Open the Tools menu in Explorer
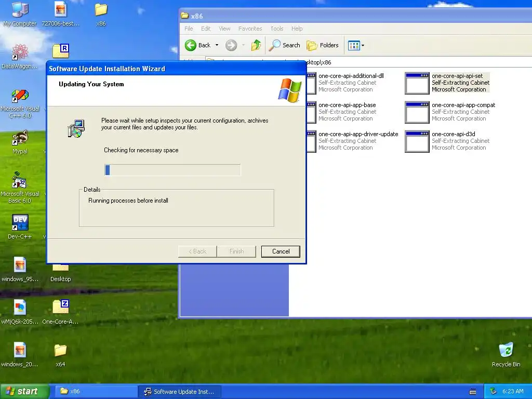Screen dimensions: 532x399 pos(276,29)
